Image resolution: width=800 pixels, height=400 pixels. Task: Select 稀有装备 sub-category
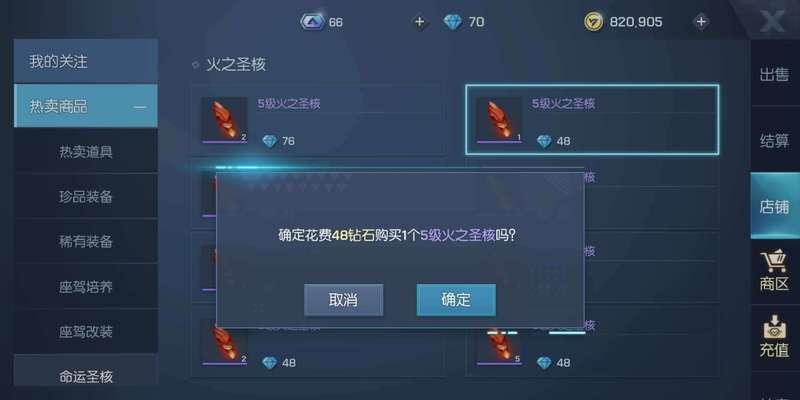tap(86, 241)
